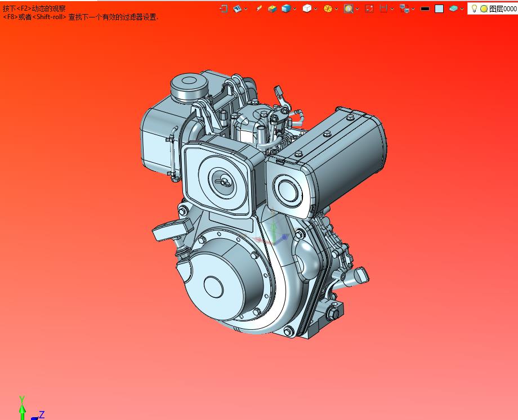Click the view orientation book icon
Image resolution: width=518 pixels, height=420 pixels.
pos(238,8)
